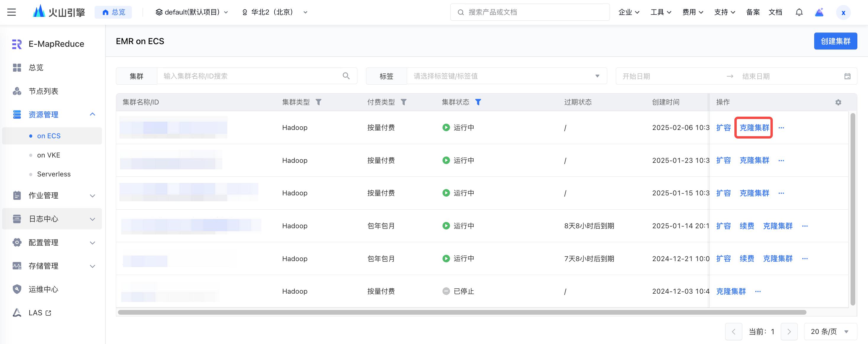Click 克隆集群 for the stopped 2024-12-03 cluster
Image resolution: width=868 pixels, height=344 pixels.
coord(731,291)
